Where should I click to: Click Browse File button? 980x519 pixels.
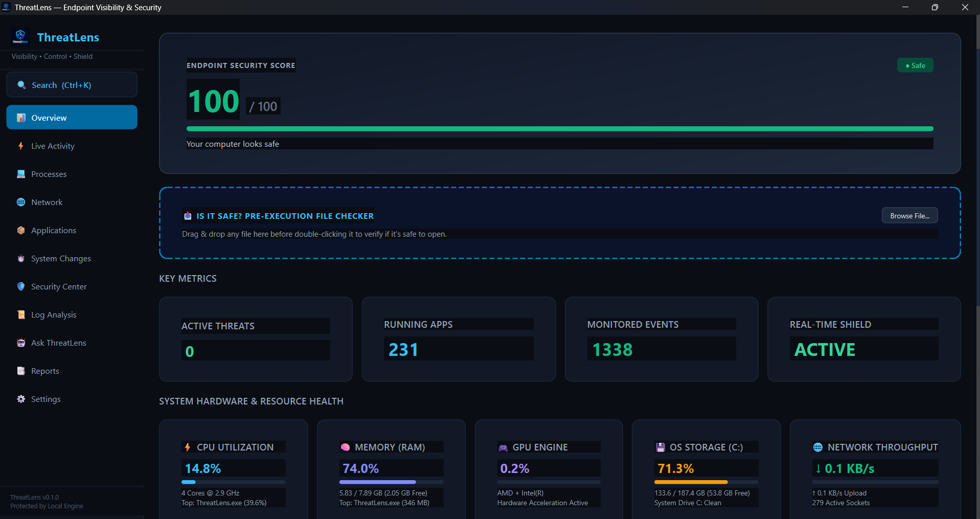(x=910, y=215)
